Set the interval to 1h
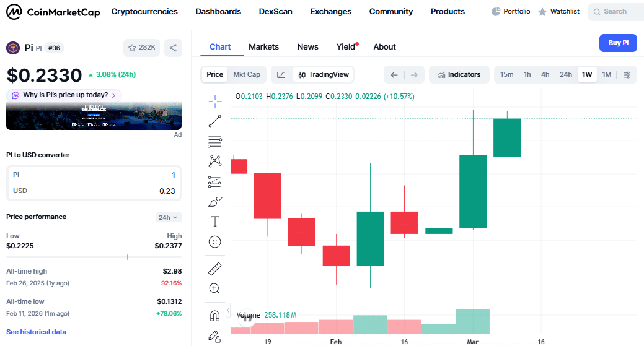The height and width of the screenshot is (346, 644). tap(527, 75)
